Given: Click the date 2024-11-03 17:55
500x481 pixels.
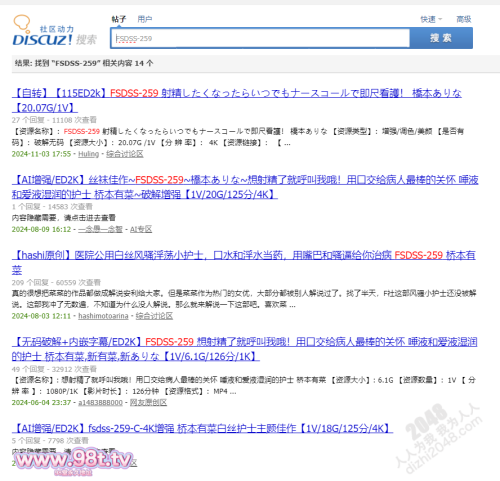Looking at the screenshot, I should pos(41,154).
